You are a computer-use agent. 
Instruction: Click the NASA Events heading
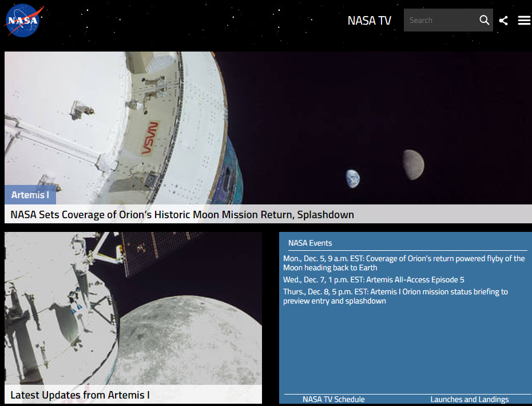pos(310,243)
